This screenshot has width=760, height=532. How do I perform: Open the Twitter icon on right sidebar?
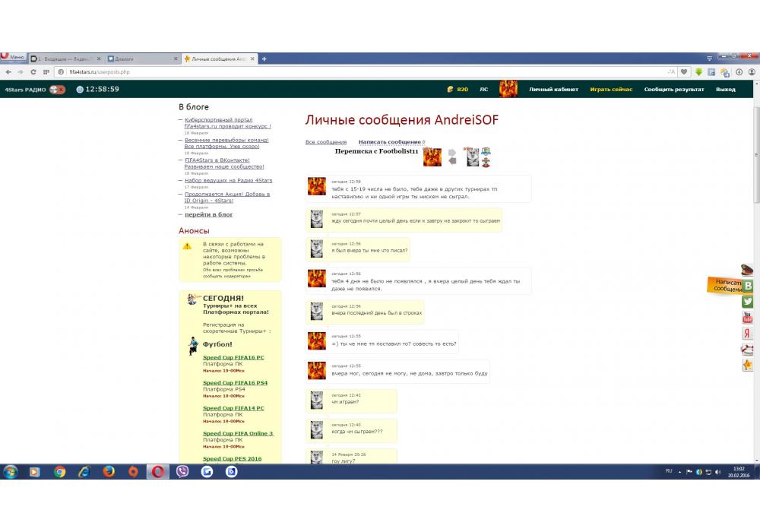click(x=748, y=302)
